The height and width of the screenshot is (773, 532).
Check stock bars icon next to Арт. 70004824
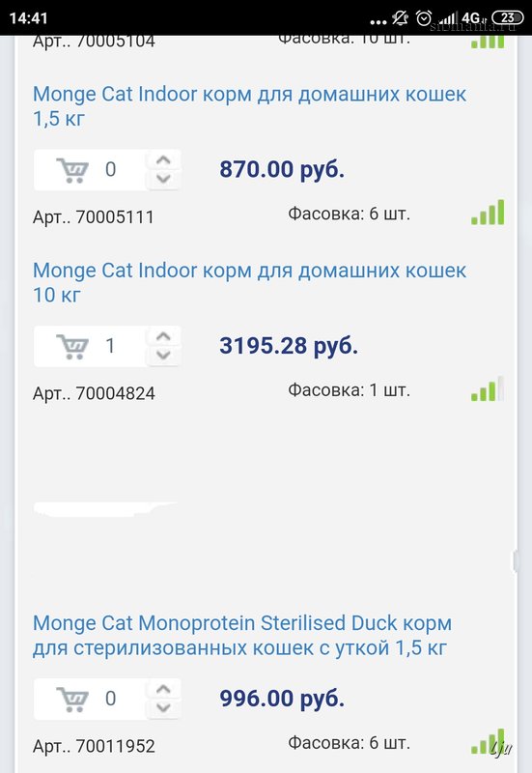(x=488, y=388)
